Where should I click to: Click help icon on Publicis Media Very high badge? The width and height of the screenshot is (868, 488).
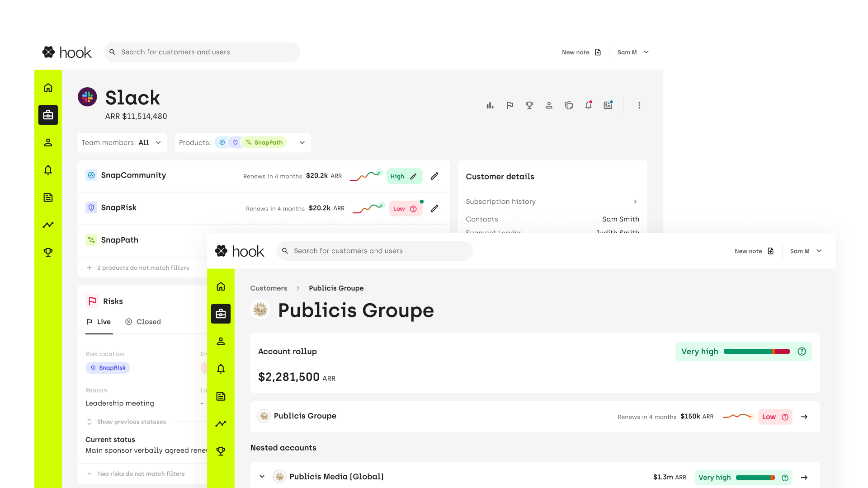pyautogui.click(x=785, y=478)
